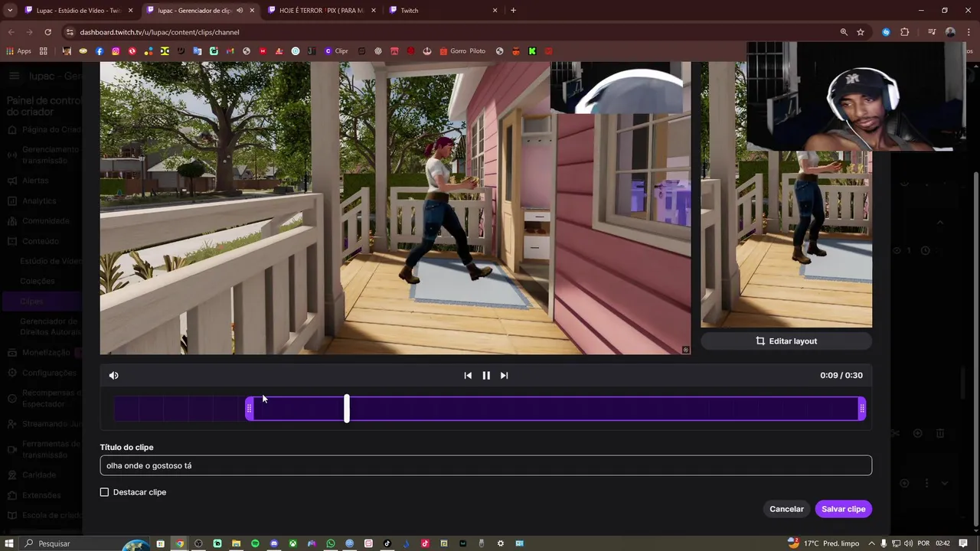Open the Facebook bookmark
Image resolution: width=980 pixels, height=551 pixels.
click(x=100, y=51)
